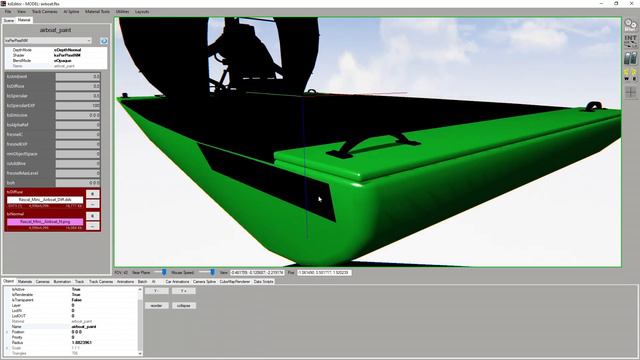Open the Illumination tab

(62, 282)
